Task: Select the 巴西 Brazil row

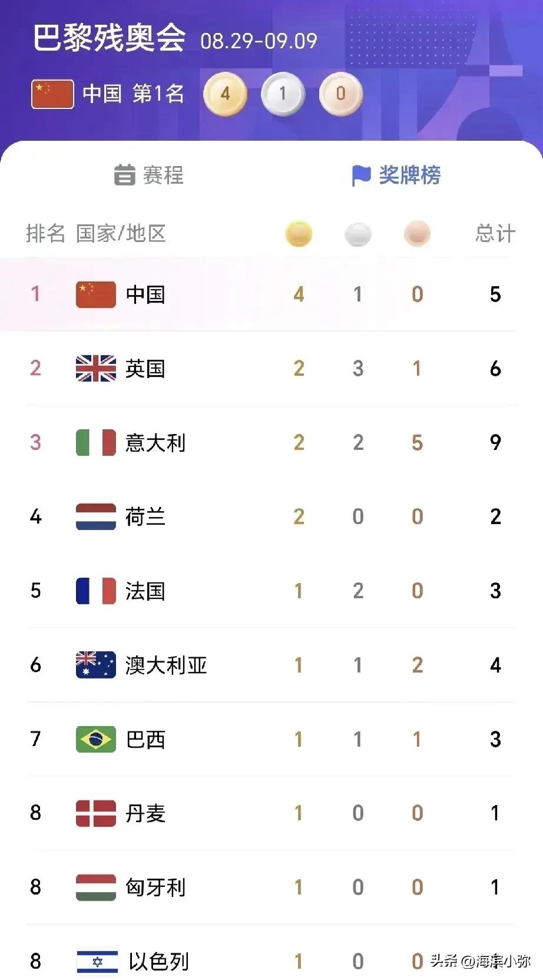Action: pos(271,739)
